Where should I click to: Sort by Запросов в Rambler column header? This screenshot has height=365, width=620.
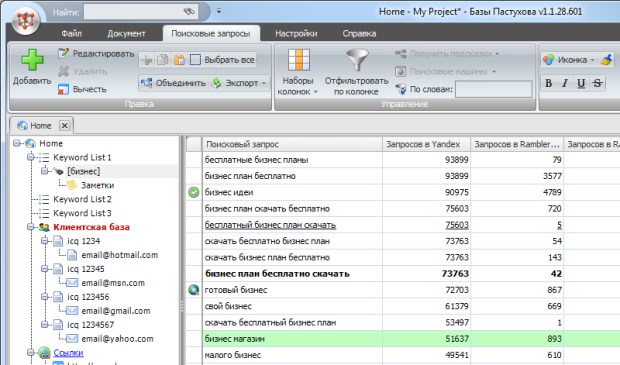[x=517, y=144]
